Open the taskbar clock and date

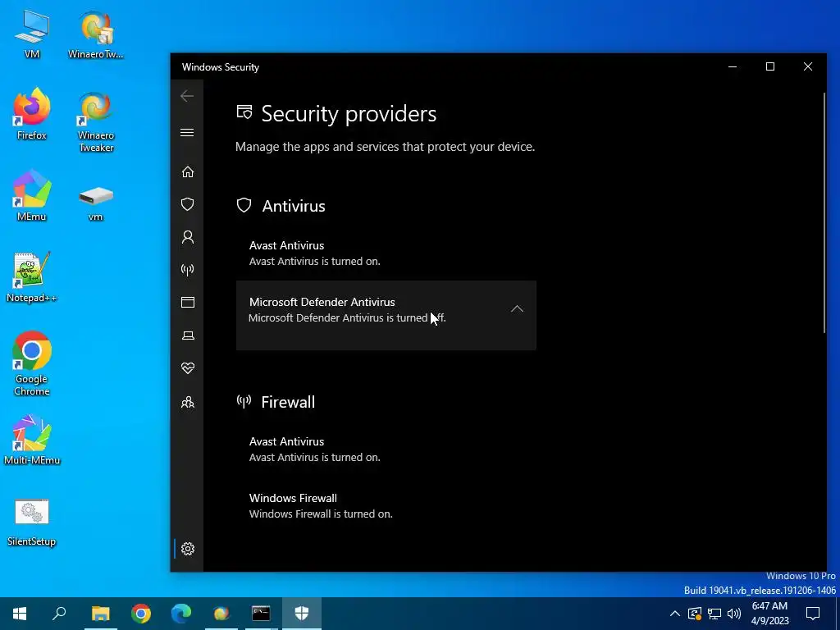[769, 614]
